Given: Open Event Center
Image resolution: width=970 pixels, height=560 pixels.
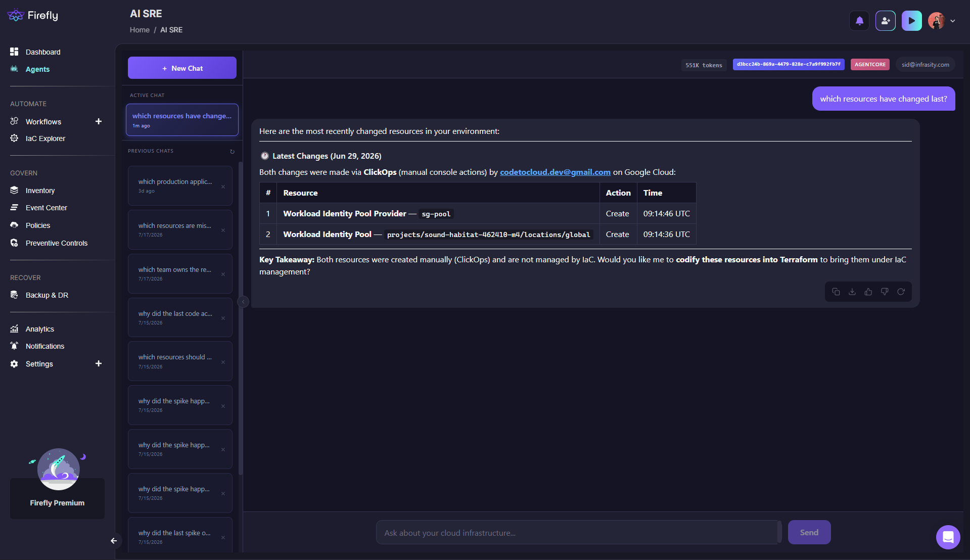Looking at the screenshot, I should [x=46, y=208].
